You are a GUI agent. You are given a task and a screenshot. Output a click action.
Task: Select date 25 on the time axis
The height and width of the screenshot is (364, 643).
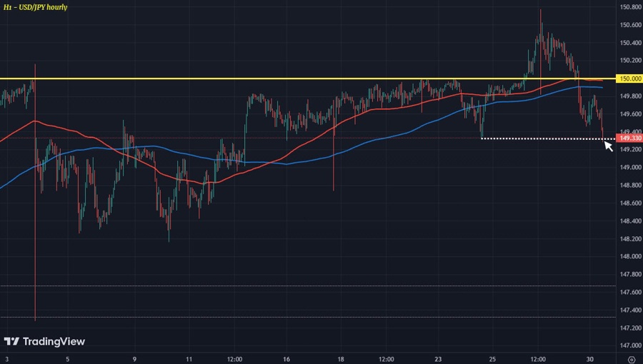(x=492, y=359)
